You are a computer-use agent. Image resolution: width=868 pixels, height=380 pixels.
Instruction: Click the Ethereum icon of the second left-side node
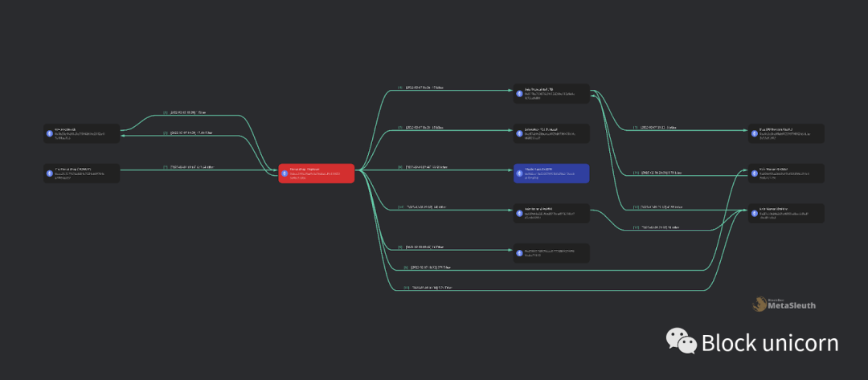click(51, 174)
